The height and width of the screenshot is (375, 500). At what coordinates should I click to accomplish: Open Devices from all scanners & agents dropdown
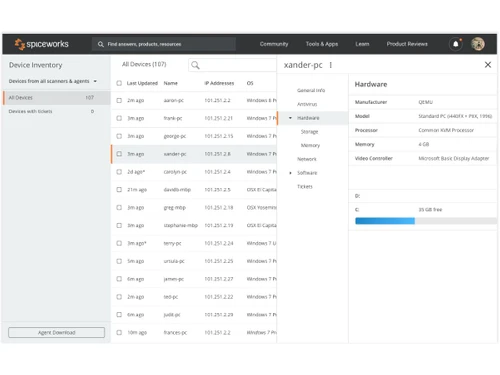pos(53,81)
